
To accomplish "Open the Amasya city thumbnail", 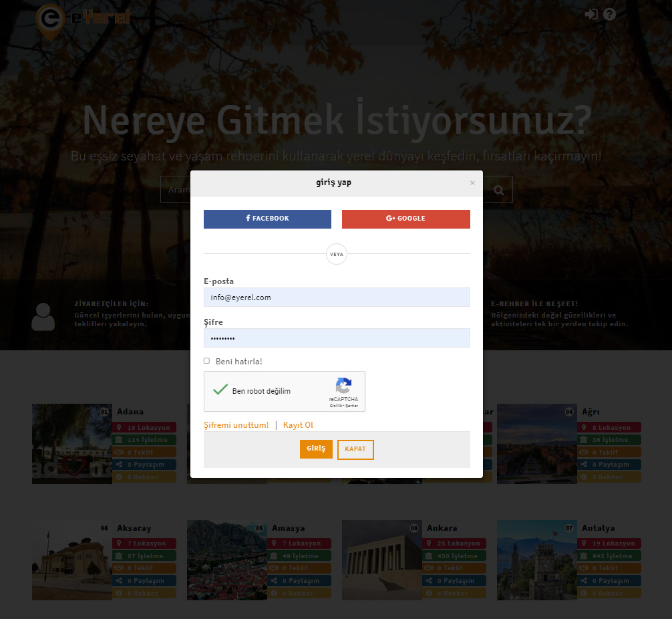I will (x=226, y=560).
